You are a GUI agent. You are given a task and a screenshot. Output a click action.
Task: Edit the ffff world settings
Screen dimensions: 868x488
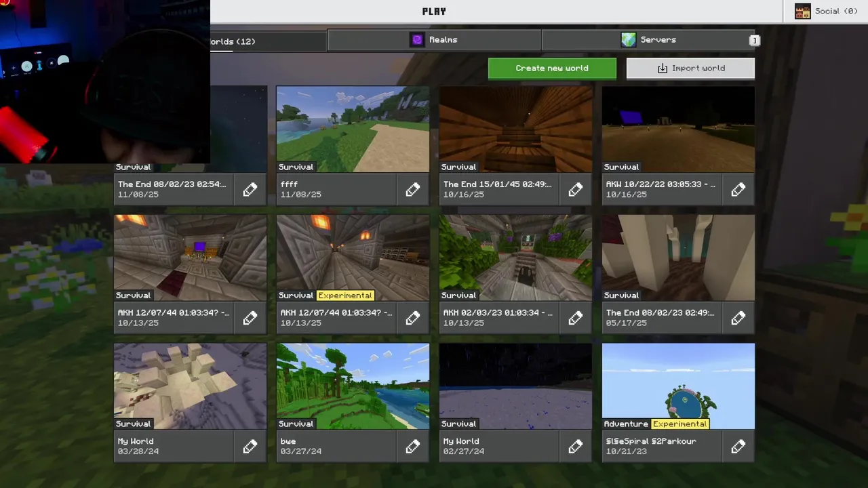(x=412, y=190)
